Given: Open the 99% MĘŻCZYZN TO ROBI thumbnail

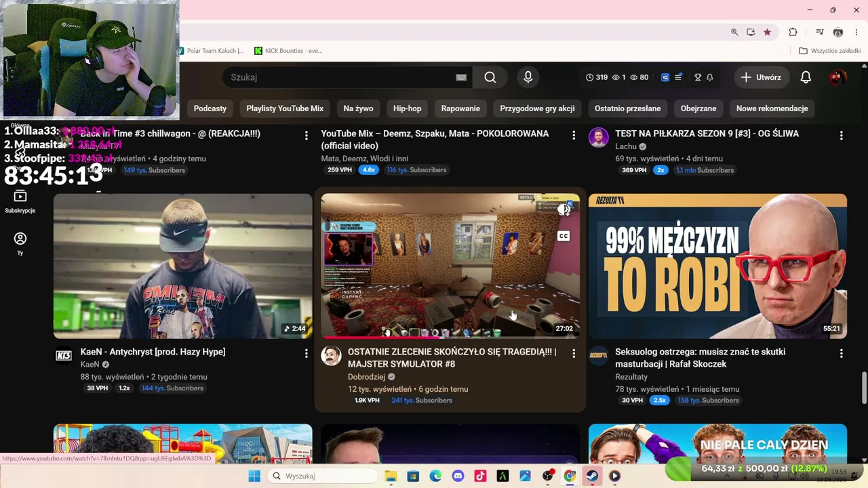Looking at the screenshot, I should tap(717, 266).
